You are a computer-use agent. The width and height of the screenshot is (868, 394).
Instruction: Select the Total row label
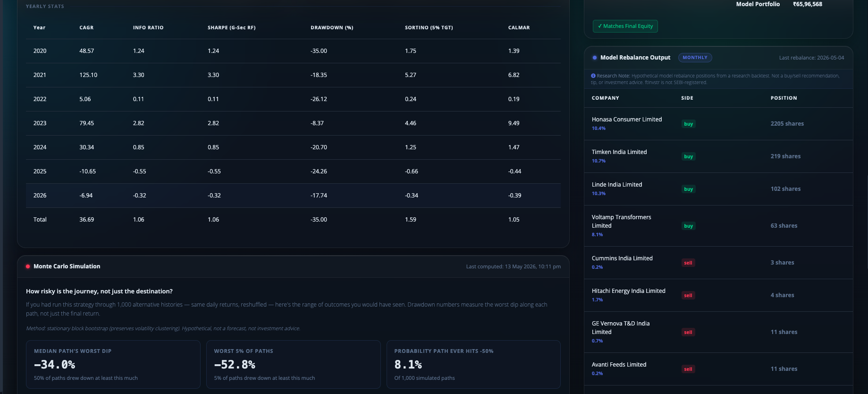(x=40, y=220)
